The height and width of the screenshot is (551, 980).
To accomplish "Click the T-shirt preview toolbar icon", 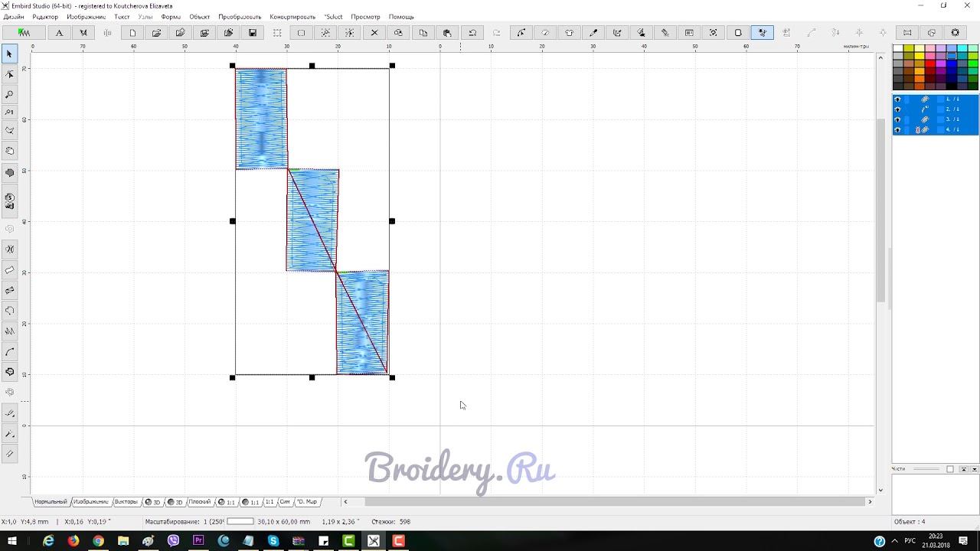I will [x=569, y=33].
